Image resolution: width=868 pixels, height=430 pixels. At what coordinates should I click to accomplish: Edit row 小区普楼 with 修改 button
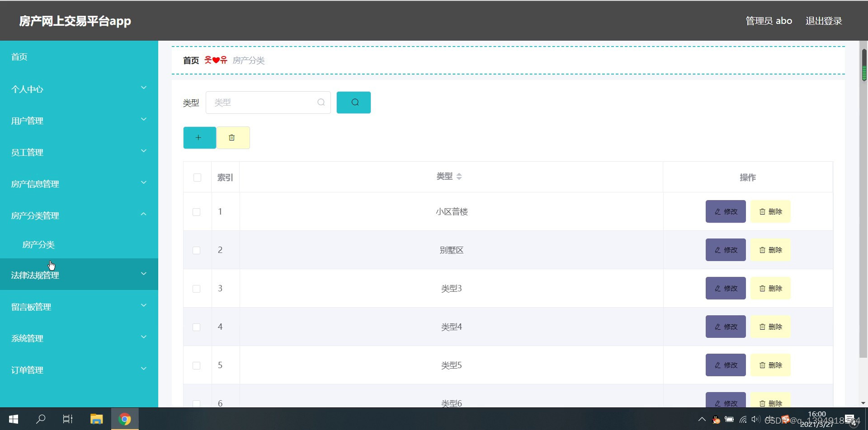pos(726,211)
